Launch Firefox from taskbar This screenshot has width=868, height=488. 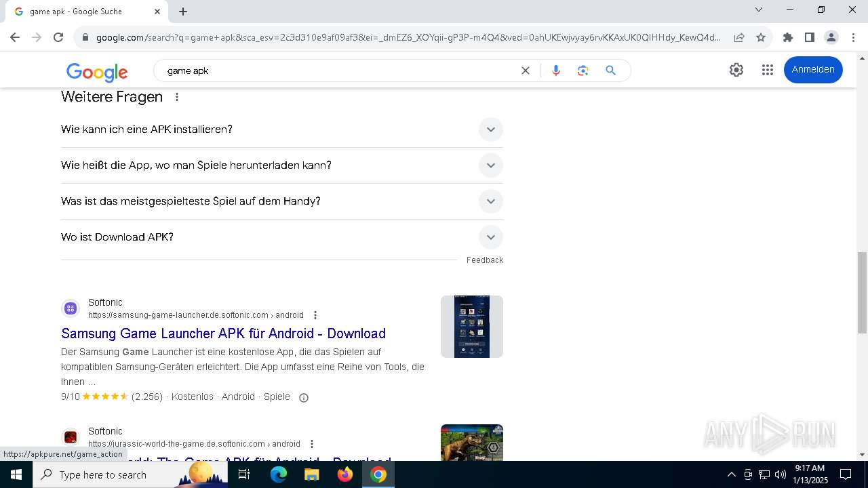[345, 474]
